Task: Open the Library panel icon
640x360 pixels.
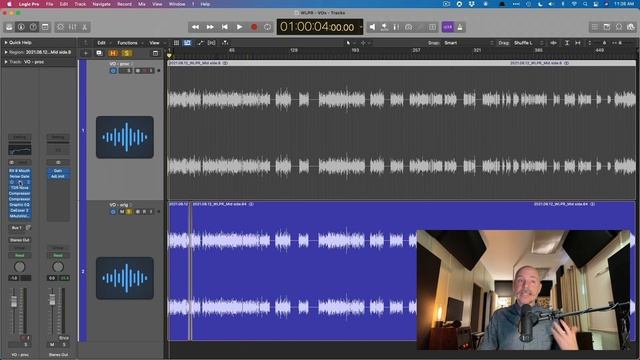Action: coord(9,27)
